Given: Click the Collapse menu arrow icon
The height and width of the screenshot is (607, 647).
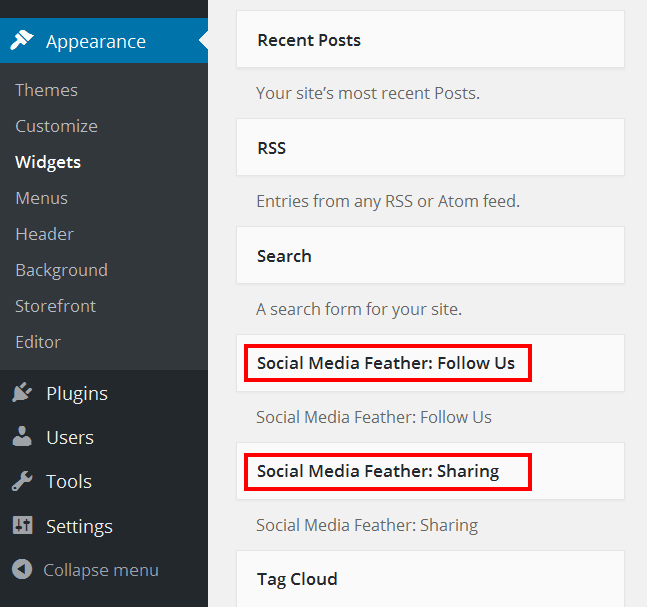Looking at the screenshot, I should (x=21, y=570).
